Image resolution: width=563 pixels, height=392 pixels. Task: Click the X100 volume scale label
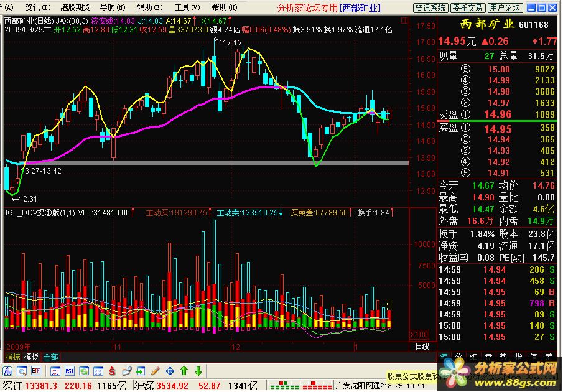(x=419, y=335)
